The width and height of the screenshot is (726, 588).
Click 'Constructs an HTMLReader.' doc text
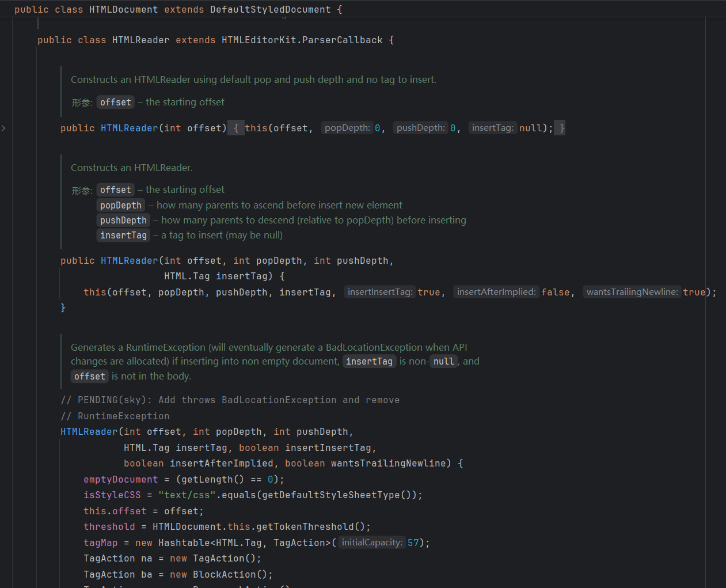click(132, 168)
